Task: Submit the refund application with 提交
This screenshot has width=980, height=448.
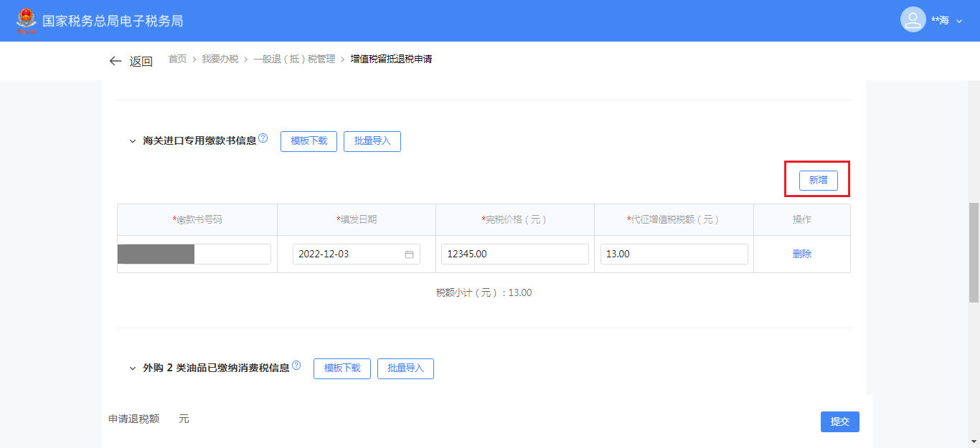Action: click(x=839, y=421)
